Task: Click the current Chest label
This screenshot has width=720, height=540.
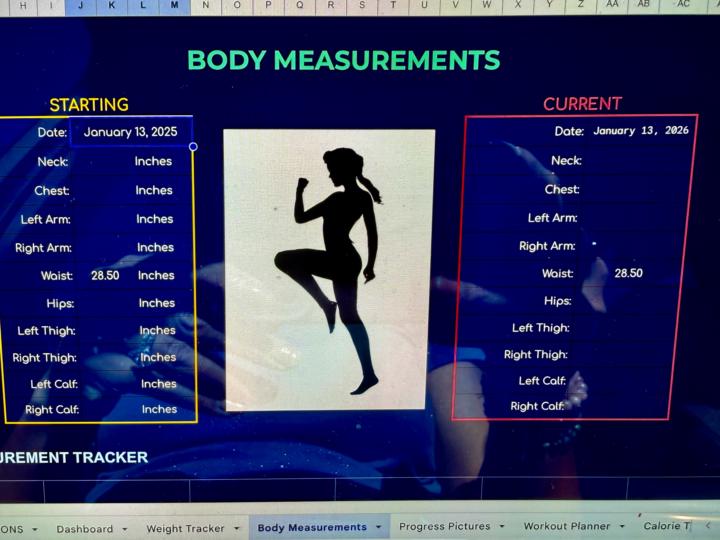Action: (x=562, y=189)
